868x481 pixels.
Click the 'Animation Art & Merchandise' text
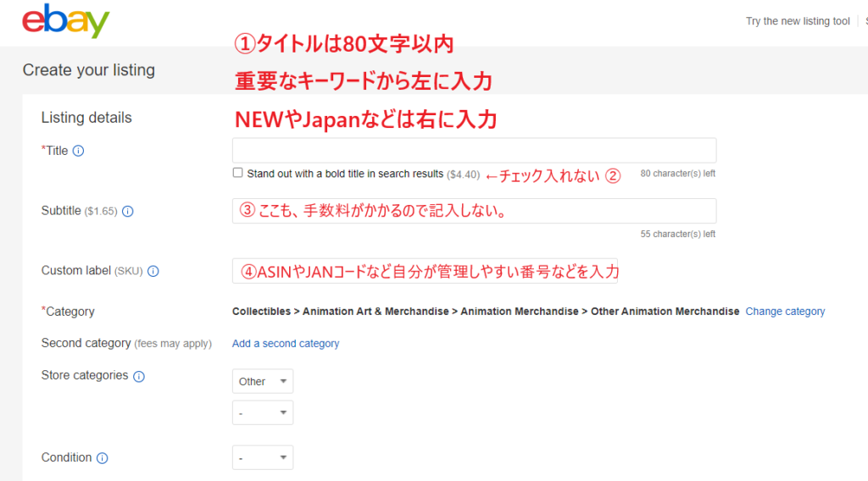(376, 312)
